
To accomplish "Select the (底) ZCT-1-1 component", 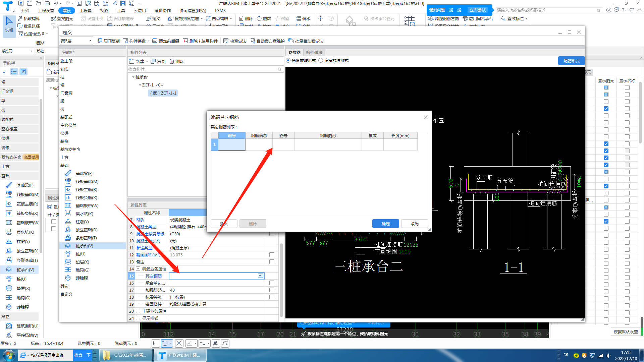I will pos(163,93).
